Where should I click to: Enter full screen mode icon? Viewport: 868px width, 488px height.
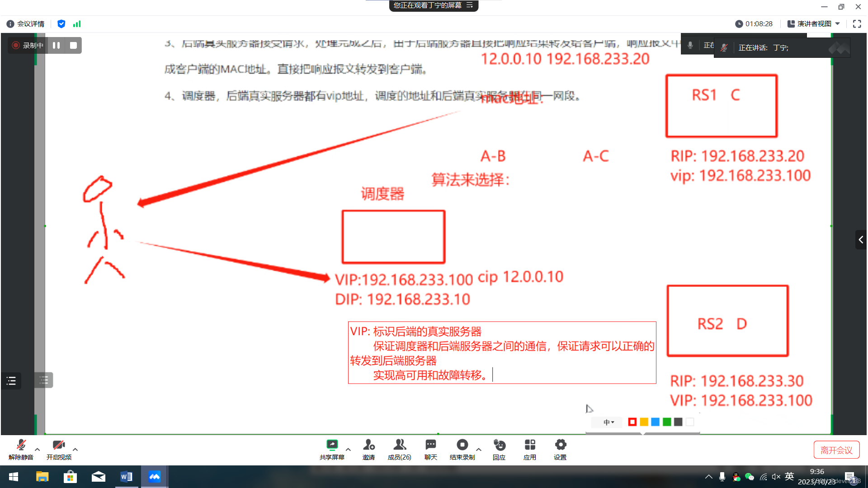tap(857, 24)
